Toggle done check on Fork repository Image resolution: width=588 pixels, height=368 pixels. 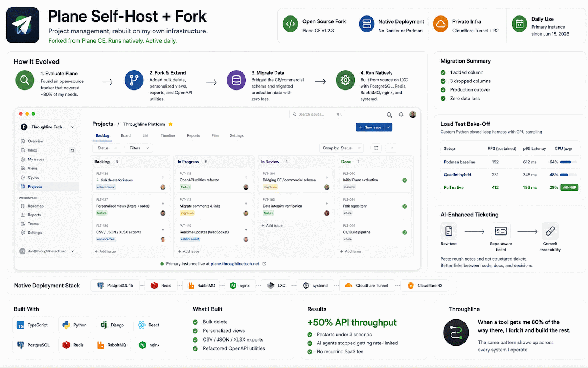405,206
